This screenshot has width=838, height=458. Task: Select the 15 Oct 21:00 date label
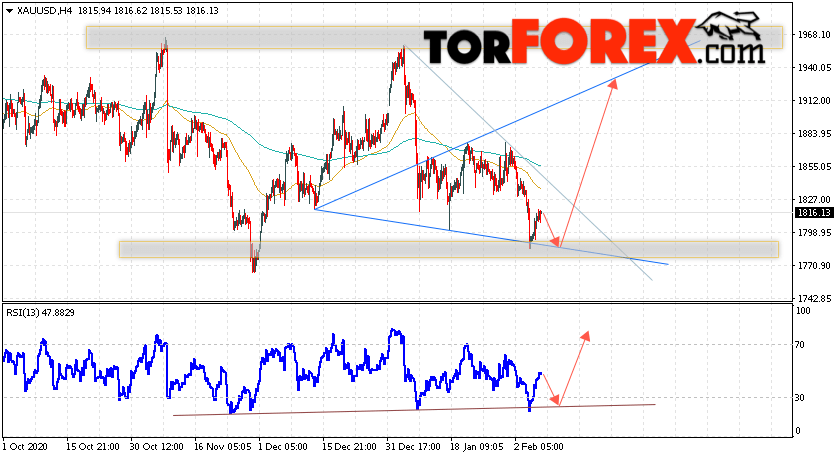pyautogui.click(x=92, y=447)
